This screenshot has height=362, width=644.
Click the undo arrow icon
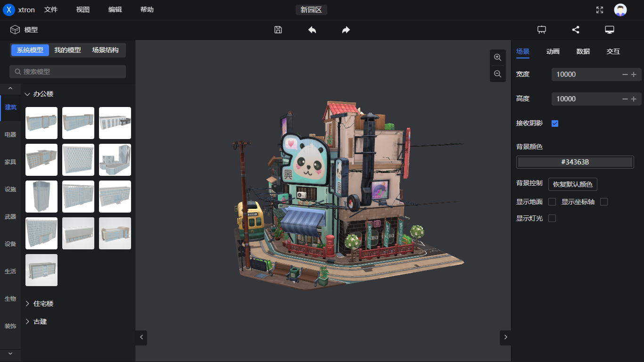point(312,30)
